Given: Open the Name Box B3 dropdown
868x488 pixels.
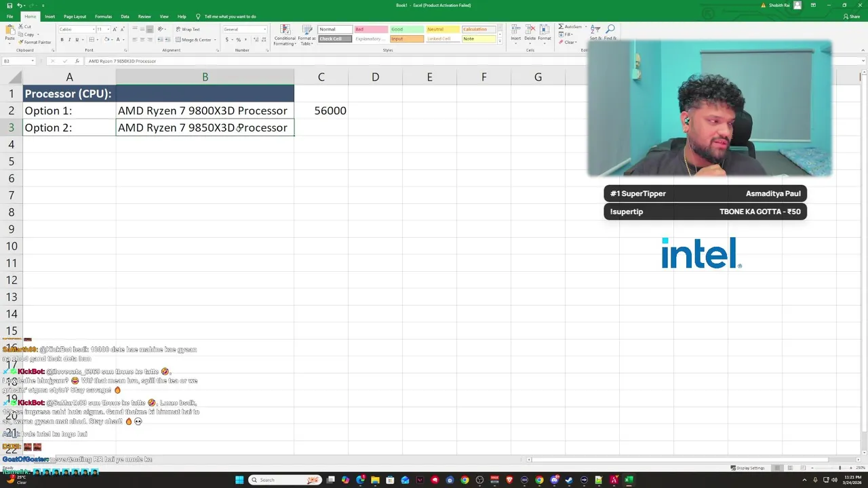Looking at the screenshot, I should pos(32,61).
